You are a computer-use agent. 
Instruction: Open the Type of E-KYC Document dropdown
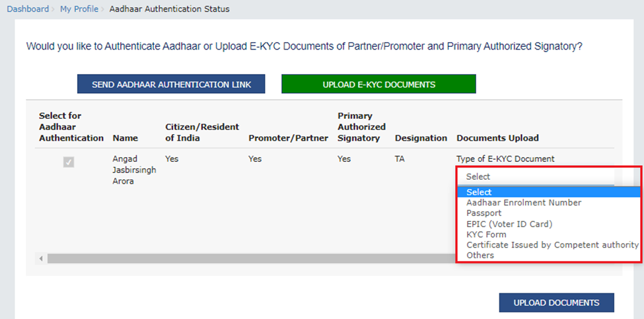coord(536,176)
